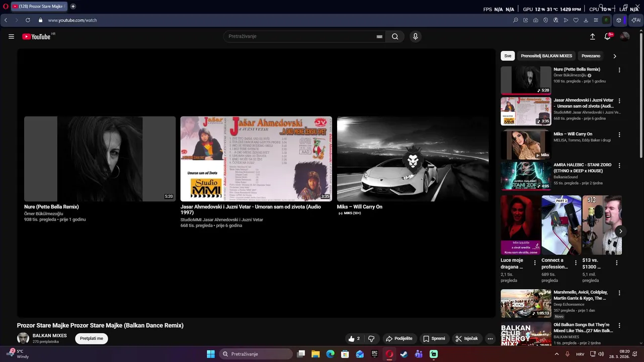The width and height of the screenshot is (644, 362).
Task: Click the address bar www.youtube.com/watch
Action: click(72, 20)
